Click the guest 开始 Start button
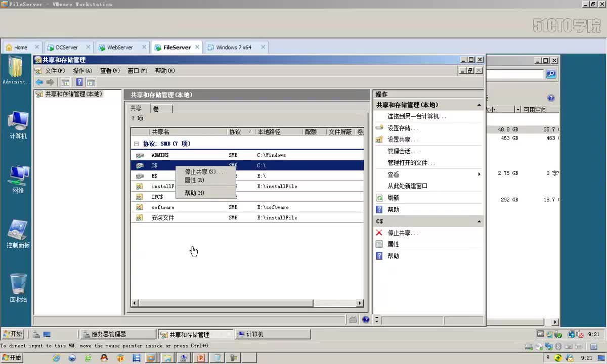The width and height of the screenshot is (607, 364). click(13, 334)
